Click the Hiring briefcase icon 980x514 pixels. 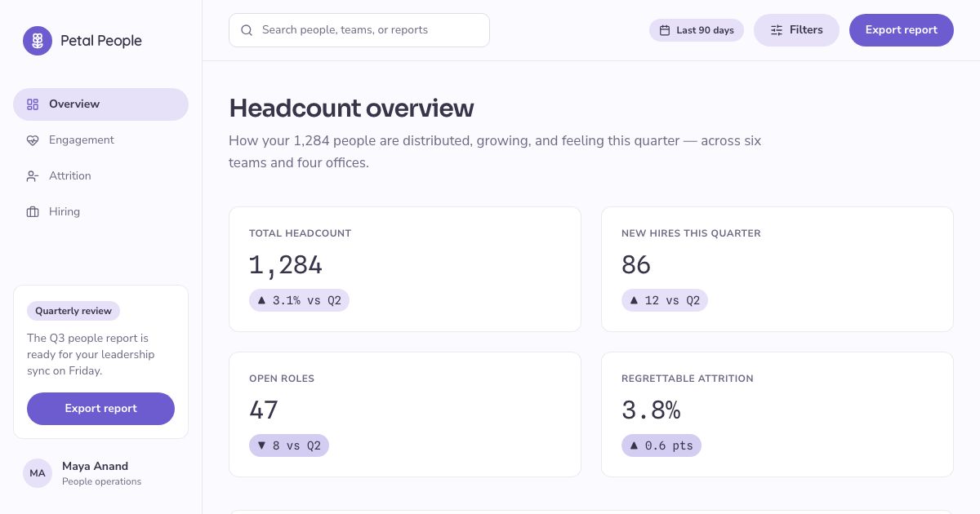(x=33, y=212)
